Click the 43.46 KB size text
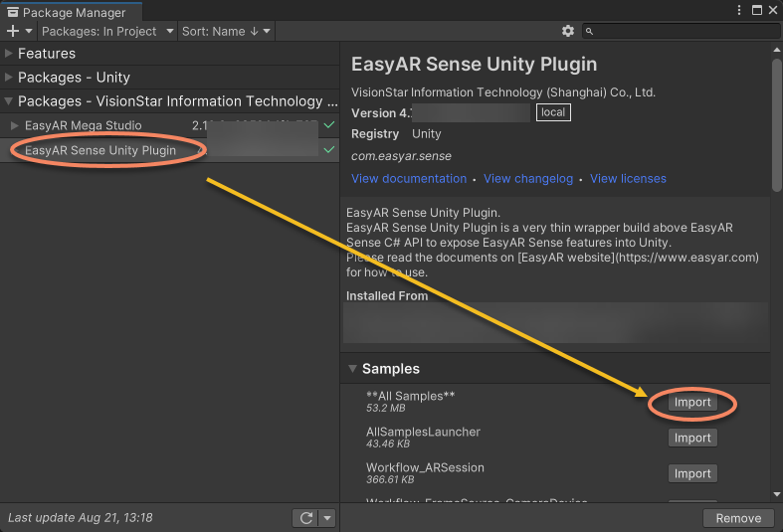 pyautogui.click(x=388, y=443)
